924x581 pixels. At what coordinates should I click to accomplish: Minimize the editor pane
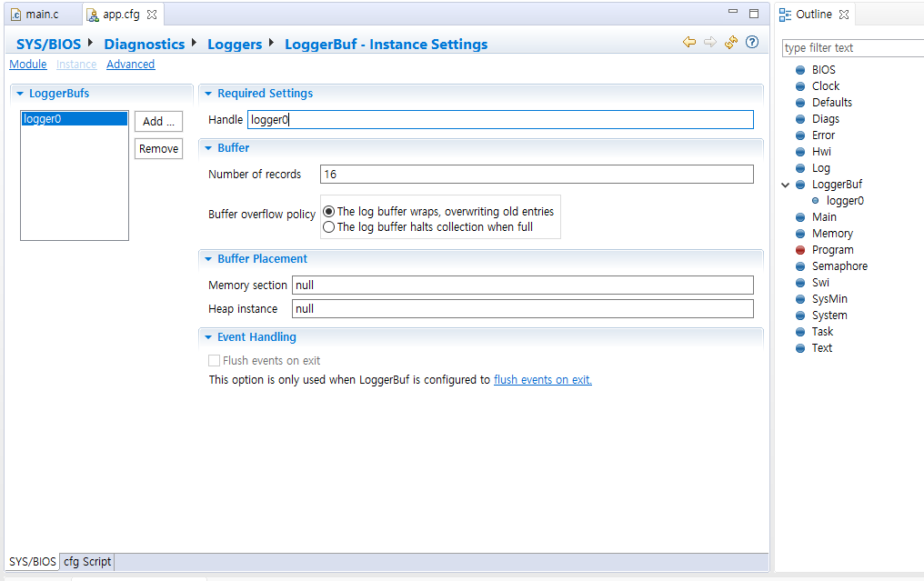(x=733, y=12)
